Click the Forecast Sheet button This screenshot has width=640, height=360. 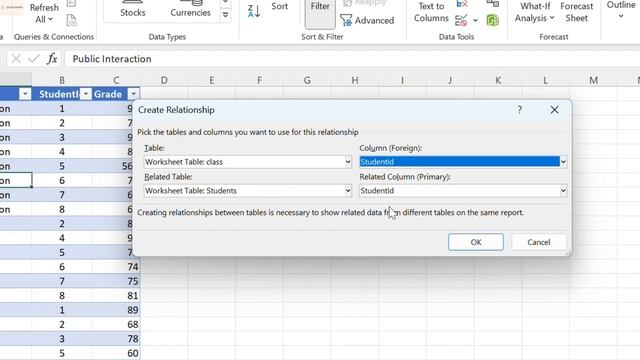click(576, 12)
